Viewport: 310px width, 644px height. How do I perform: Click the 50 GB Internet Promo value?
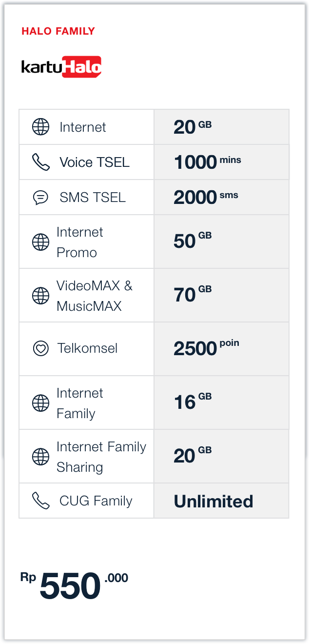(193, 241)
